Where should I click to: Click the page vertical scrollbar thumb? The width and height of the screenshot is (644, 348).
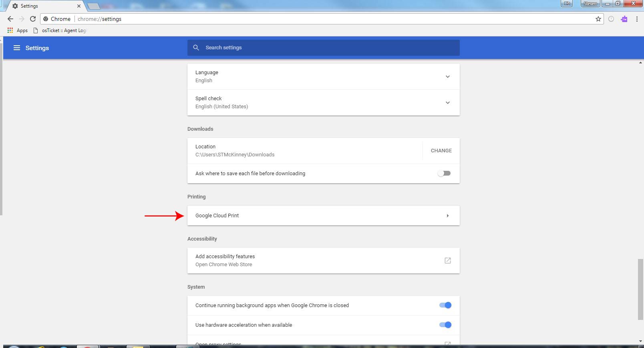[640, 289]
